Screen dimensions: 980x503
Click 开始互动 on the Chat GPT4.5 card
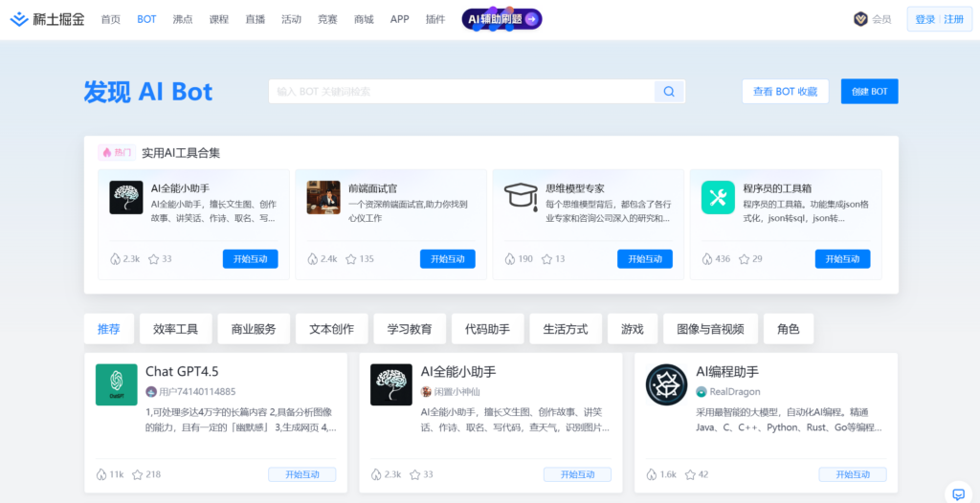coord(302,474)
